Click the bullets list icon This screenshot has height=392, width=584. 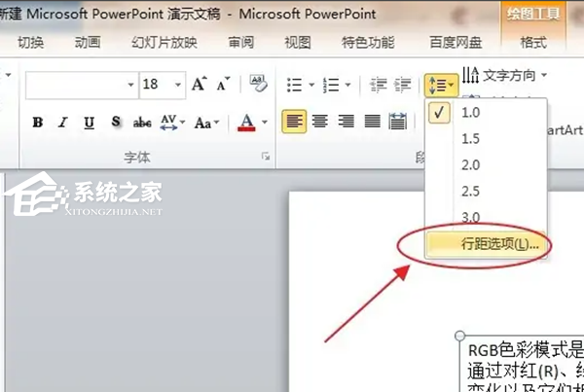point(294,85)
